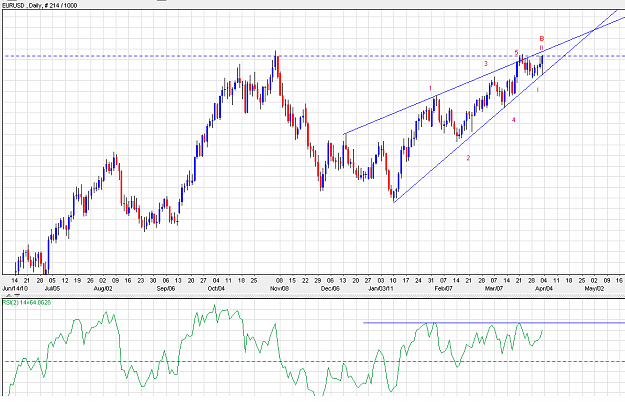The image size is (625, 402).
Task: Click the "Apr/04" date axis label
Action: 544,288
